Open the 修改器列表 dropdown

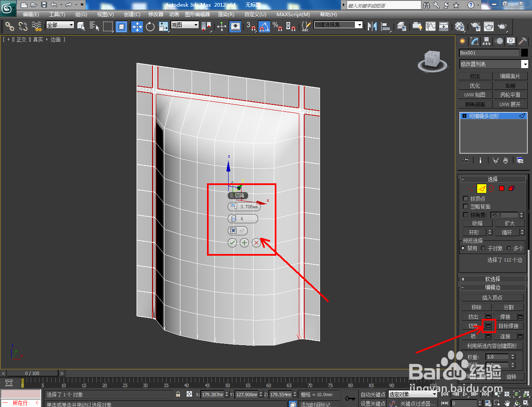[494, 64]
